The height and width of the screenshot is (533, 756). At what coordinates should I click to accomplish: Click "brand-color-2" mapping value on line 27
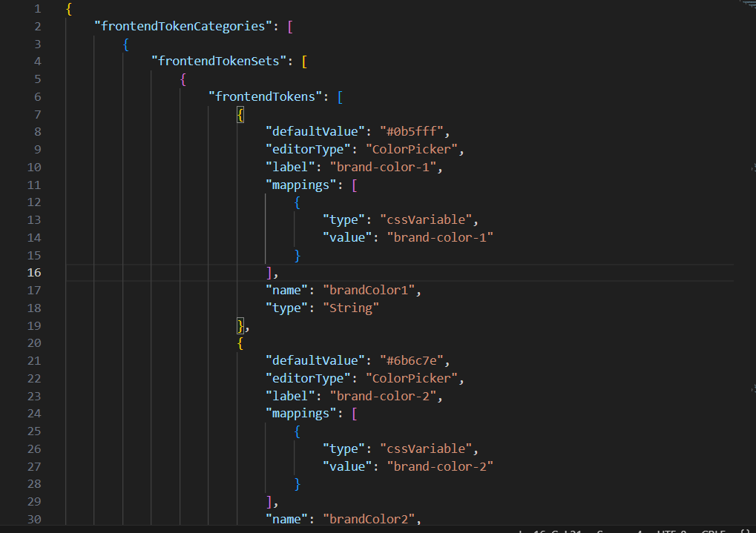[x=440, y=466]
